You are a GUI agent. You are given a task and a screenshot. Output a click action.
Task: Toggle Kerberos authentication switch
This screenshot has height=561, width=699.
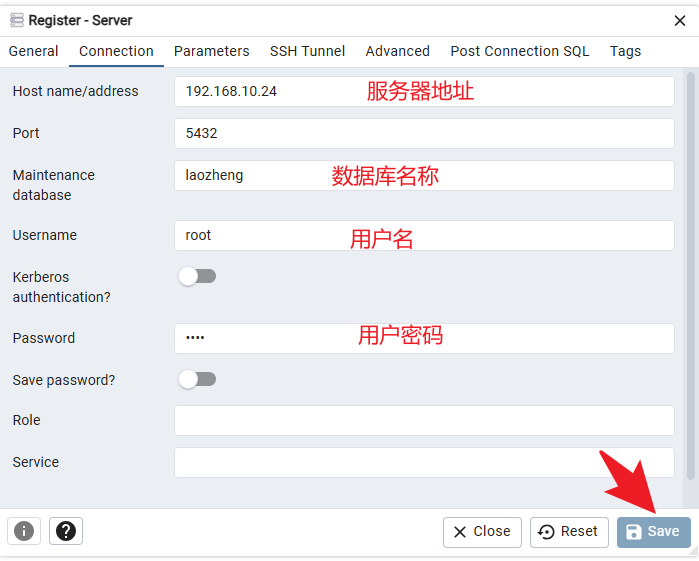point(197,276)
